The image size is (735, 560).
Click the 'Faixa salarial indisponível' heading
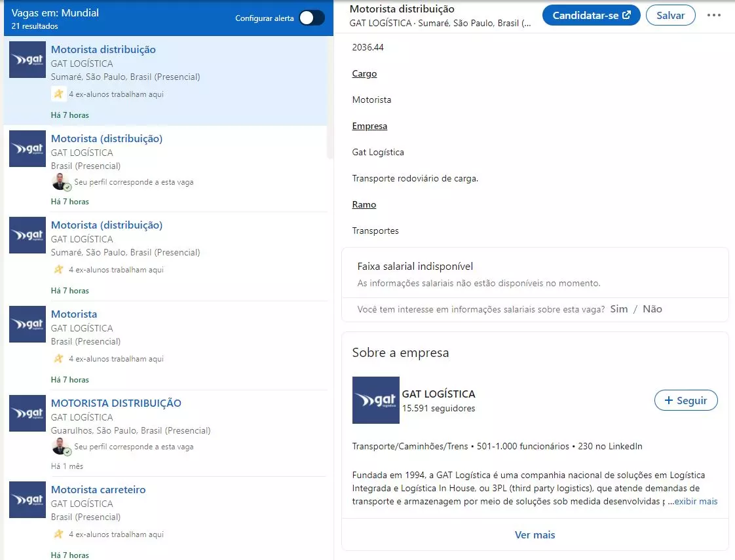(x=415, y=266)
